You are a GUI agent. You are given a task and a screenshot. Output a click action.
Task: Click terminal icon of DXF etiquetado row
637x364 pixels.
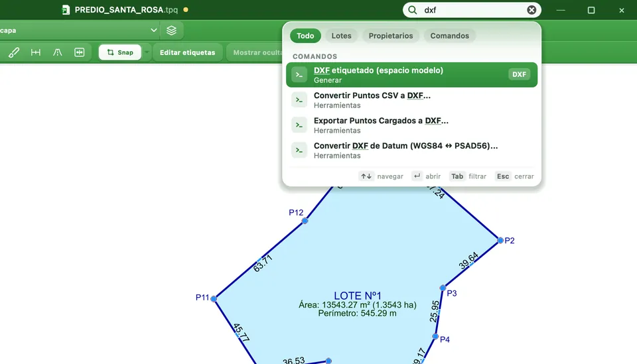click(299, 75)
